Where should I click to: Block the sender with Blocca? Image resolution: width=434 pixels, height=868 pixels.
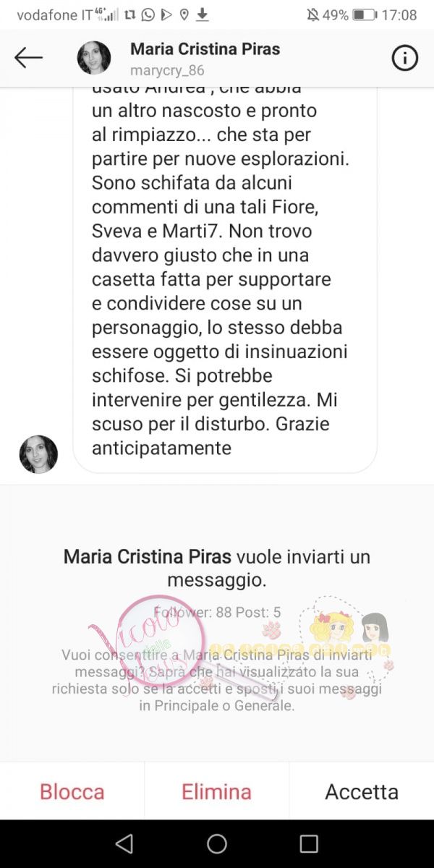72,791
